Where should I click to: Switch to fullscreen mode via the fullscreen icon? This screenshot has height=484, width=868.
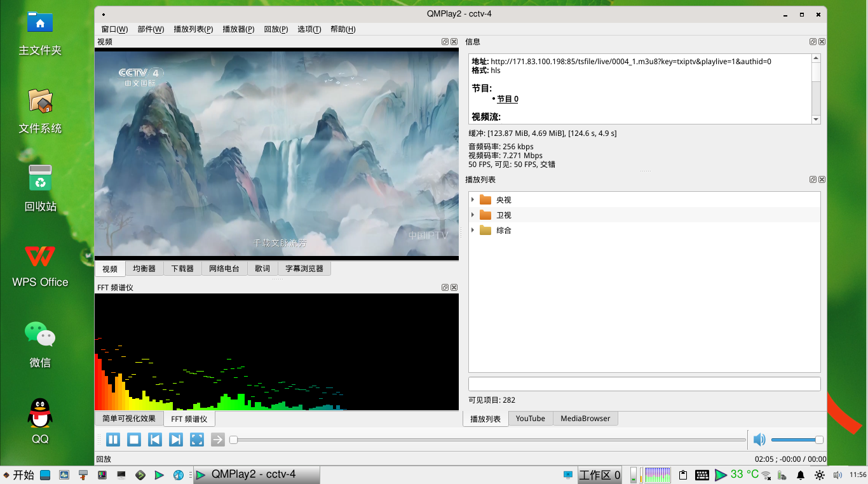click(196, 439)
